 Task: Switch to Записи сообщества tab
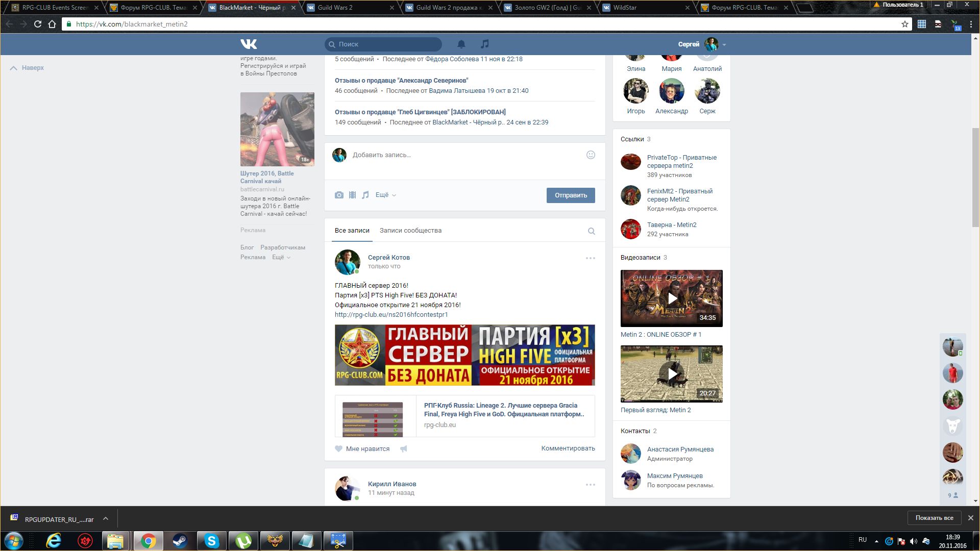(x=410, y=231)
